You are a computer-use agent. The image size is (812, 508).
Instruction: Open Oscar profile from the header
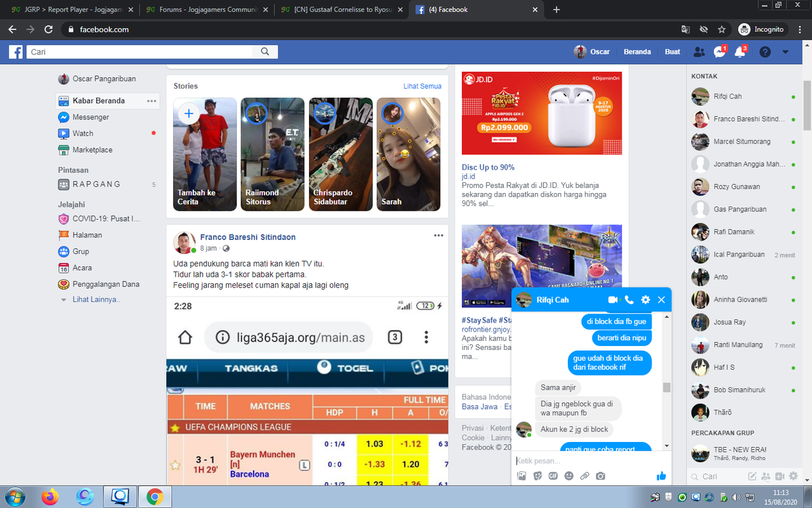593,52
